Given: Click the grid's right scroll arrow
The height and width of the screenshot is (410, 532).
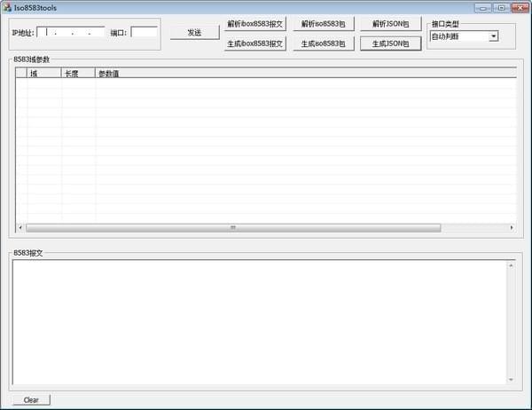Looking at the screenshot, I should coord(512,227).
